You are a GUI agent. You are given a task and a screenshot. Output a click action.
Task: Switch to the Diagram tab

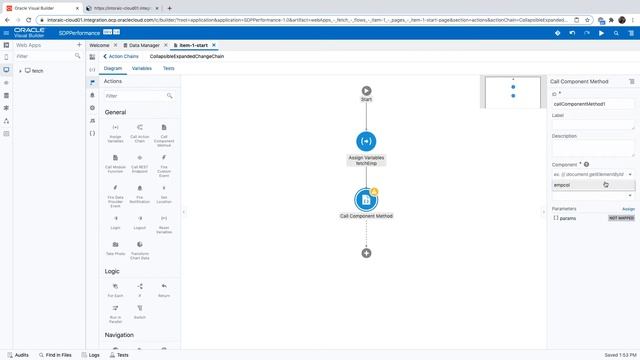[113, 68]
